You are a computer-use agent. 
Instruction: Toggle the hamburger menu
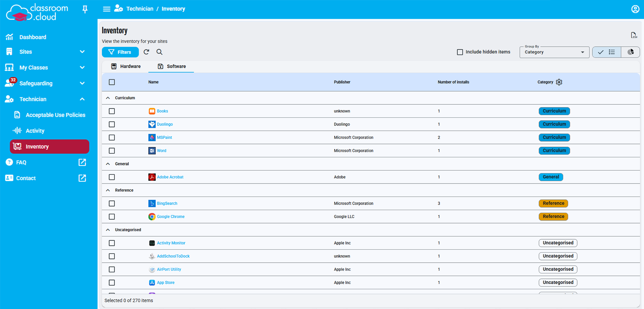(x=107, y=9)
